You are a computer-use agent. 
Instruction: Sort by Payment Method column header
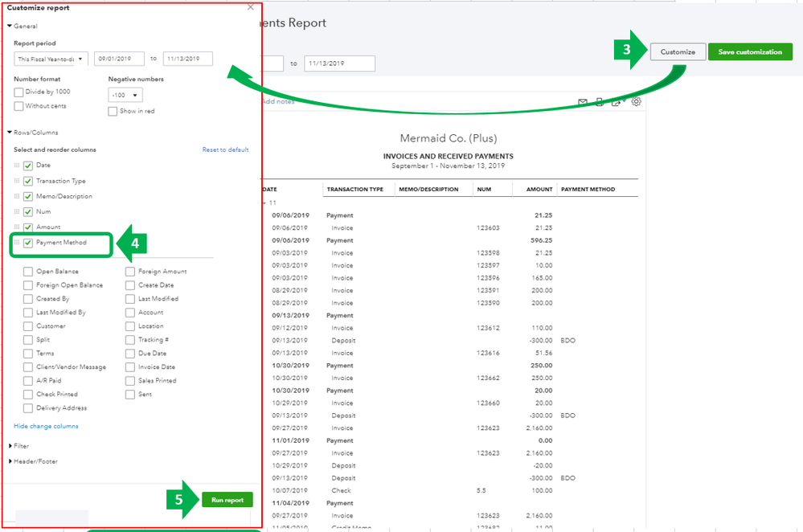tap(588, 190)
